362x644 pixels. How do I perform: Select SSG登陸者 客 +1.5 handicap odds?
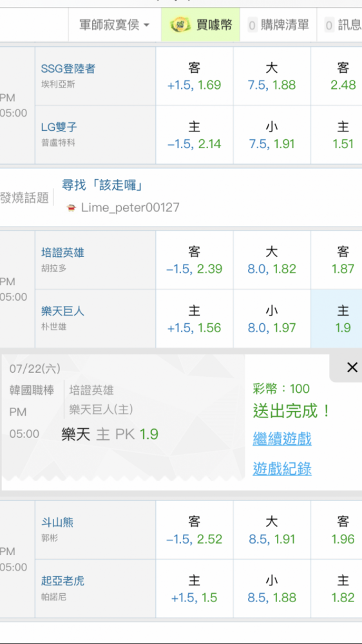[195, 77]
